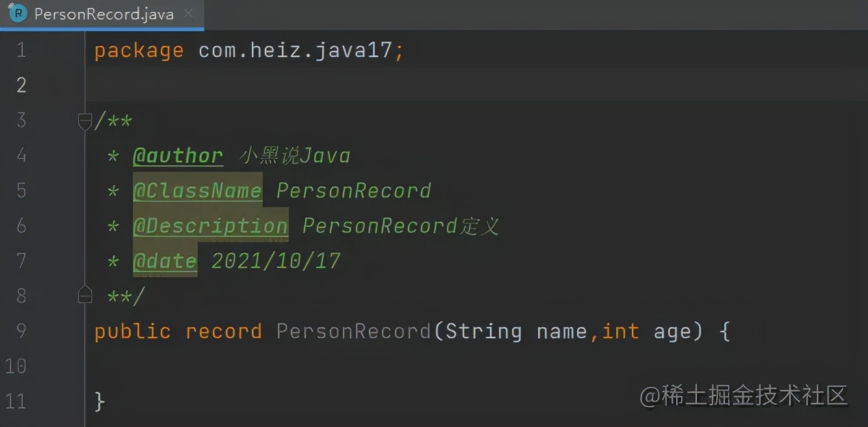Click the record file type icon on the tab
This screenshot has width=868, height=427.
pos(17,12)
